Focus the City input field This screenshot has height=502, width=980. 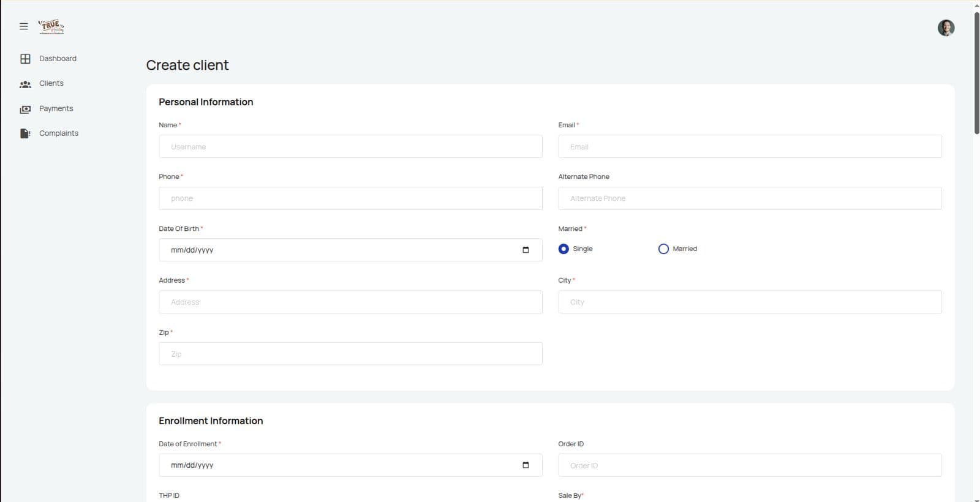pos(750,302)
